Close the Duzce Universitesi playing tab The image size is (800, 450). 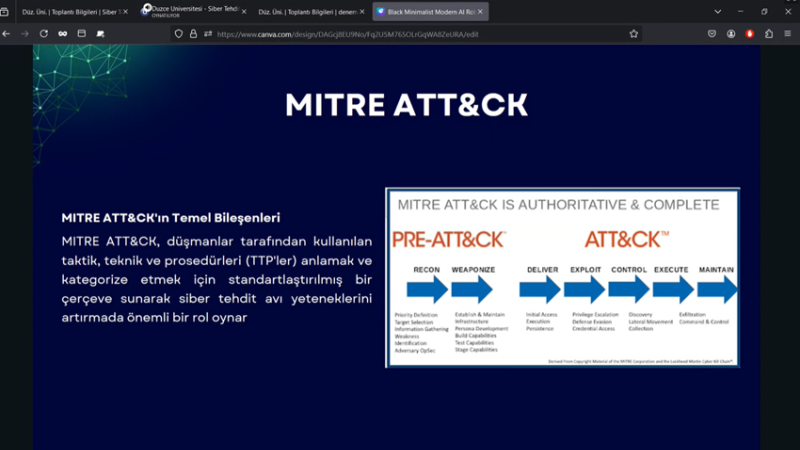[244, 12]
